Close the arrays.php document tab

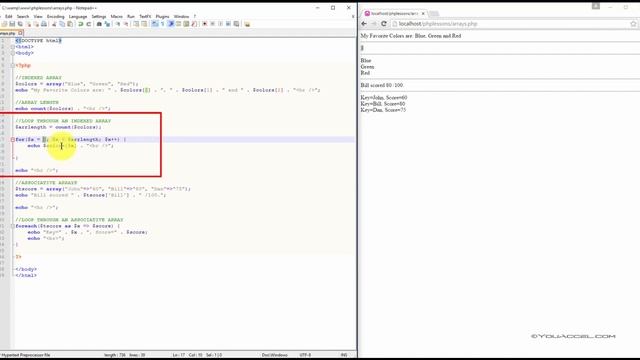(20, 33)
